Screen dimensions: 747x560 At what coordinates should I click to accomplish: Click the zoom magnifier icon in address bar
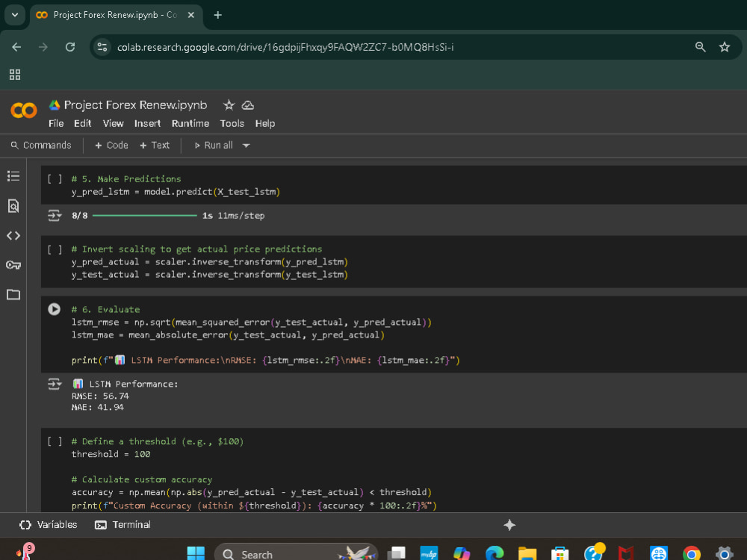701,46
